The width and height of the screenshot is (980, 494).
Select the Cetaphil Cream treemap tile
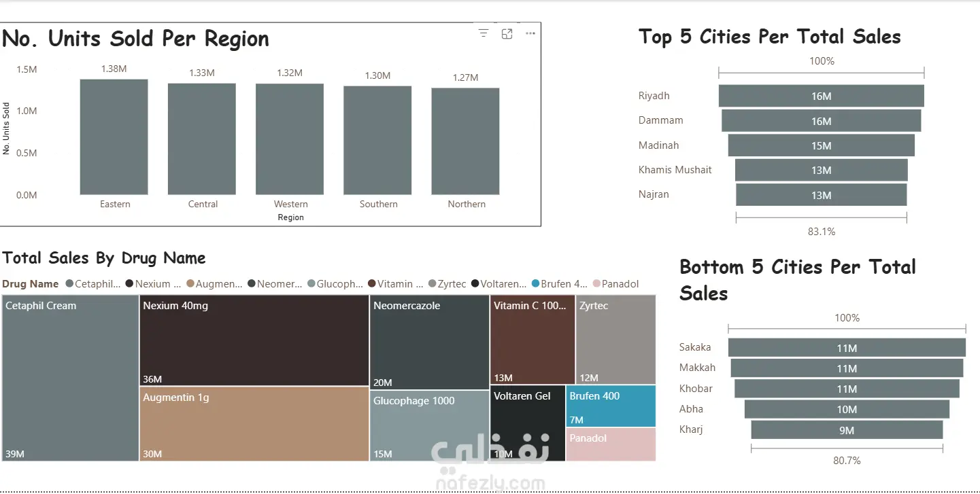[x=71, y=378]
